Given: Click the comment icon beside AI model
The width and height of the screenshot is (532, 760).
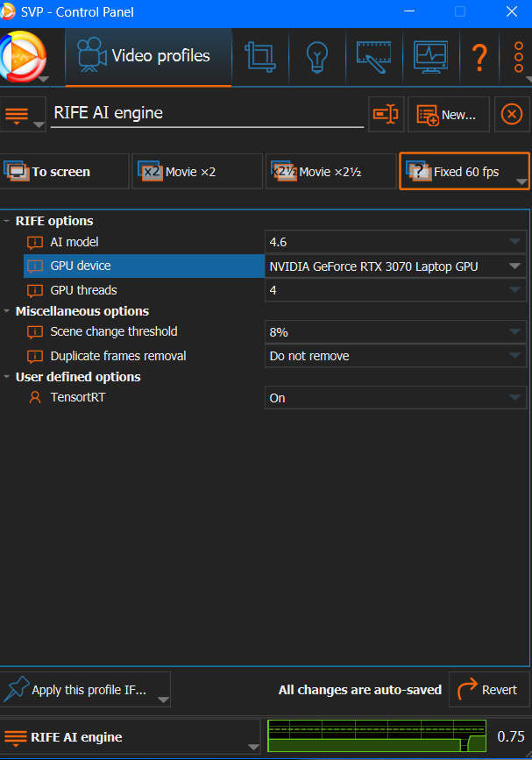Looking at the screenshot, I should [35, 243].
